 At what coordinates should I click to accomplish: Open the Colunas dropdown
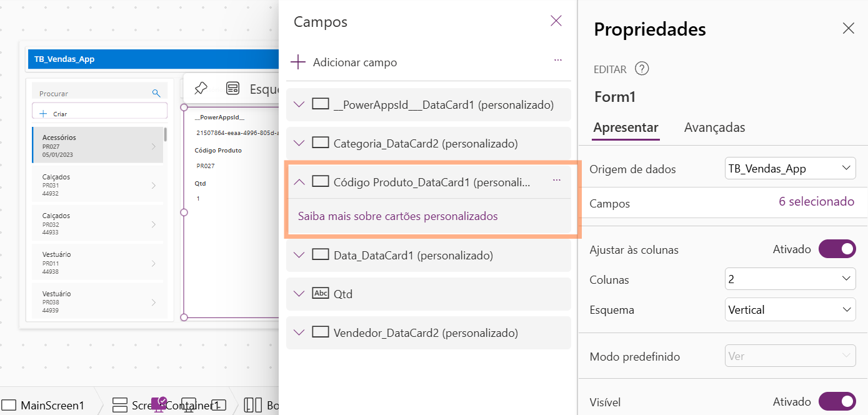pos(790,279)
